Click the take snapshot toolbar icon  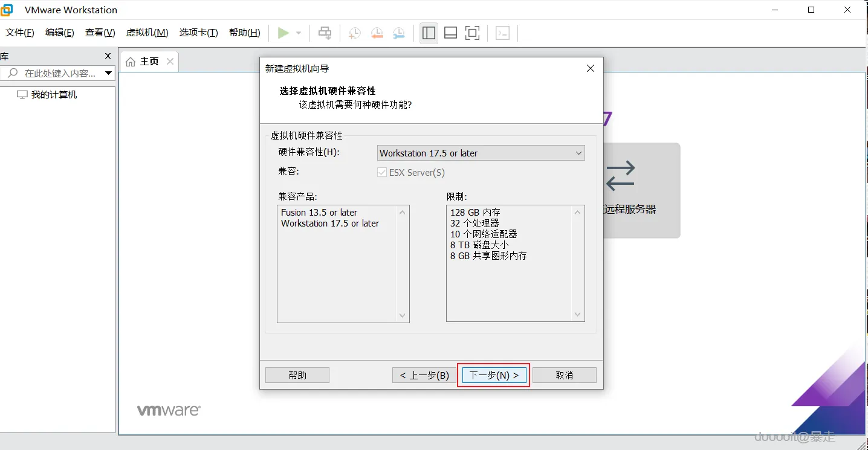tap(355, 33)
